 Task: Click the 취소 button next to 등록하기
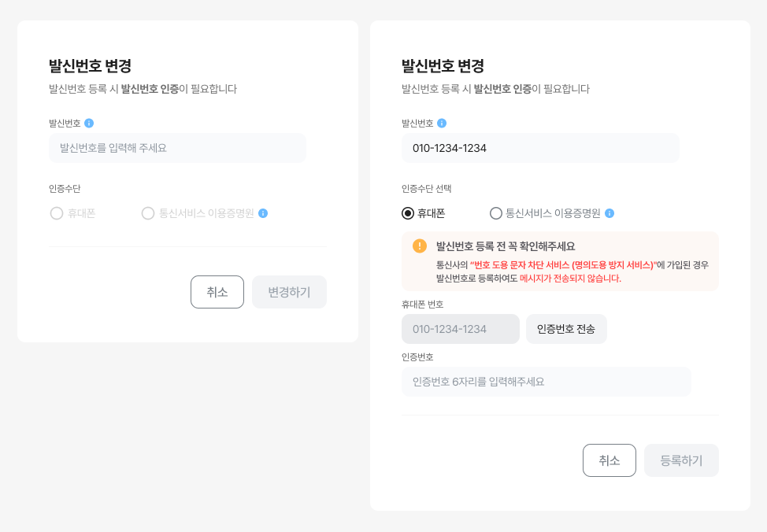tap(610, 460)
